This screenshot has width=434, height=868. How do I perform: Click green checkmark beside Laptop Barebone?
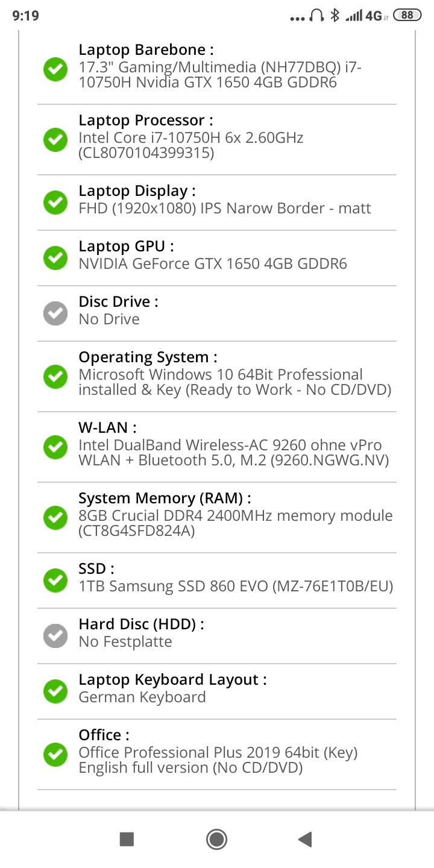(x=55, y=69)
